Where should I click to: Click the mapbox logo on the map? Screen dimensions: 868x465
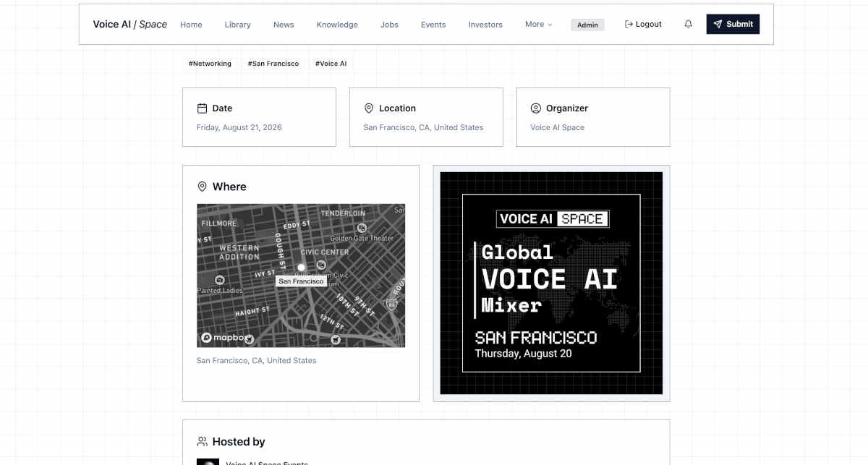pyautogui.click(x=225, y=338)
